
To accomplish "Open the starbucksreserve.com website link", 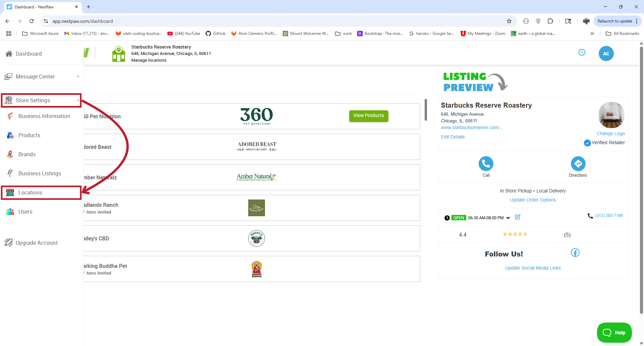I will tap(472, 127).
